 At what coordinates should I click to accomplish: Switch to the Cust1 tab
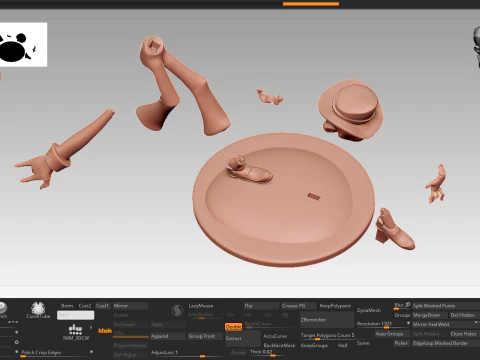(102, 306)
